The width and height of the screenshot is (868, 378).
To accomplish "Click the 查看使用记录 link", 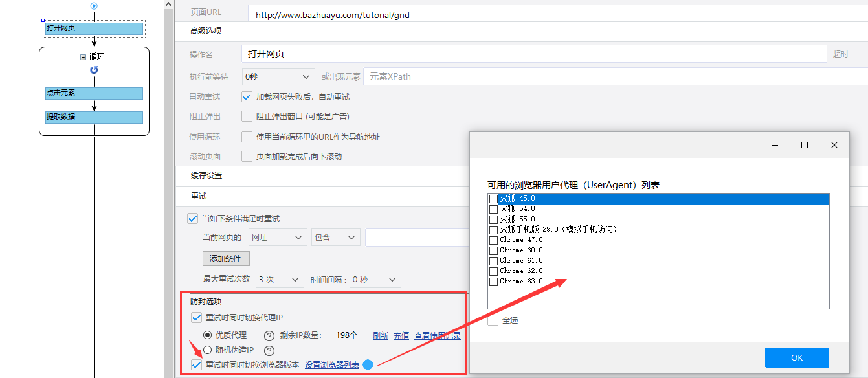I will [438, 335].
